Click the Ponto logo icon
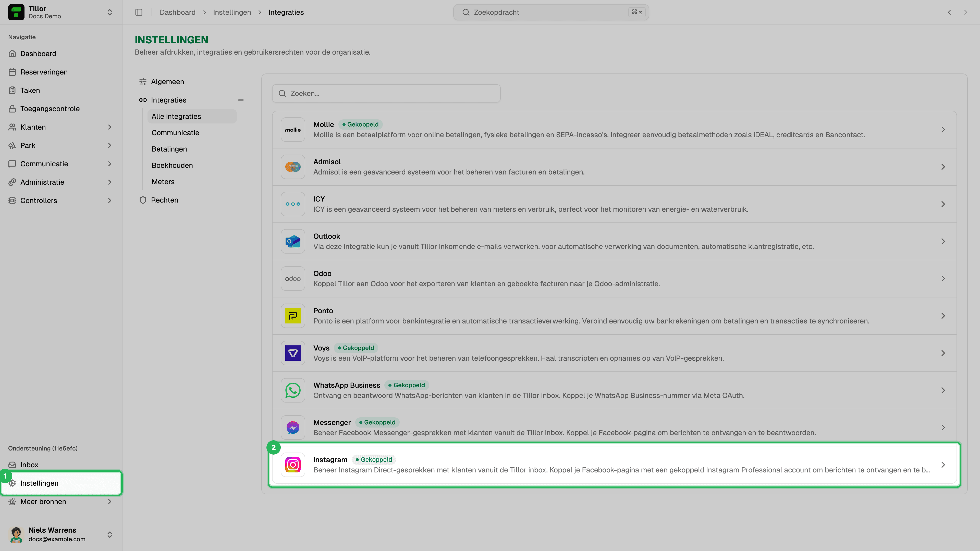This screenshot has width=980, height=551. point(293,316)
